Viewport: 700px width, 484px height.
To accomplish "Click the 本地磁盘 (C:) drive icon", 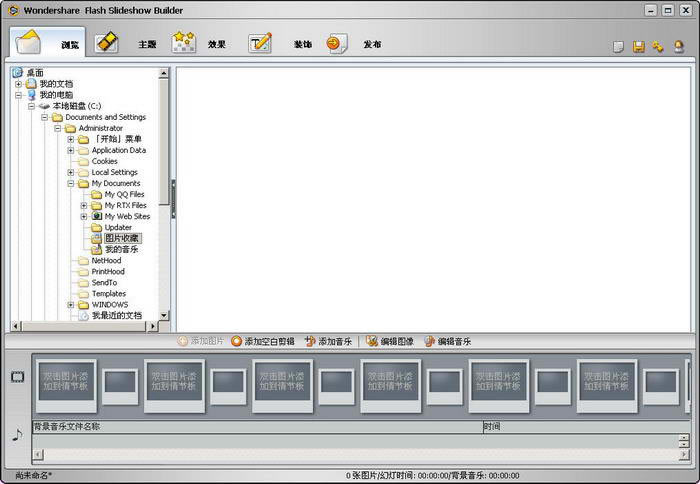I will [x=44, y=106].
